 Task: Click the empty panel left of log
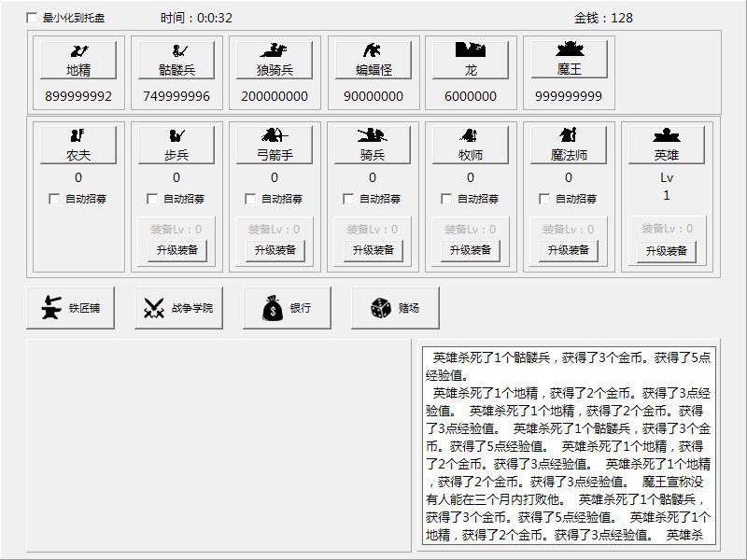(218, 445)
